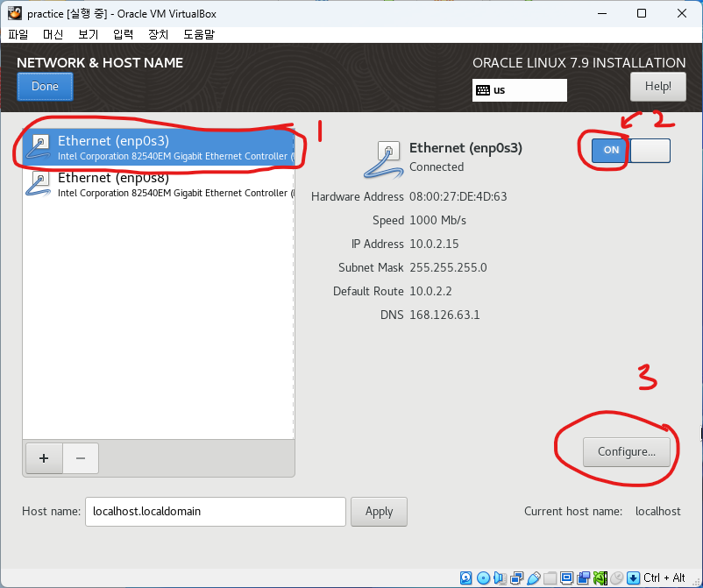Click the Host name input field
The image size is (703, 588).
(216, 512)
